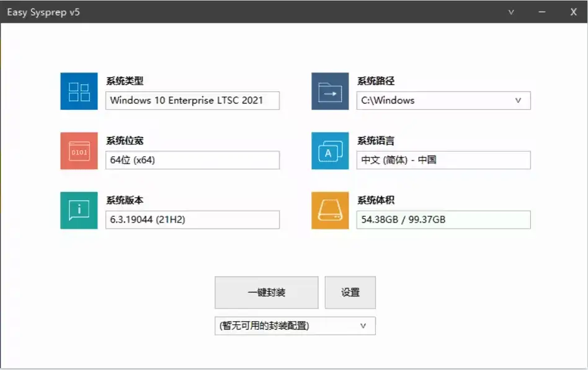The width and height of the screenshot is (588, 370).
Task: Click the red 系统位宽 binary icon
Action: click(78, 151)
